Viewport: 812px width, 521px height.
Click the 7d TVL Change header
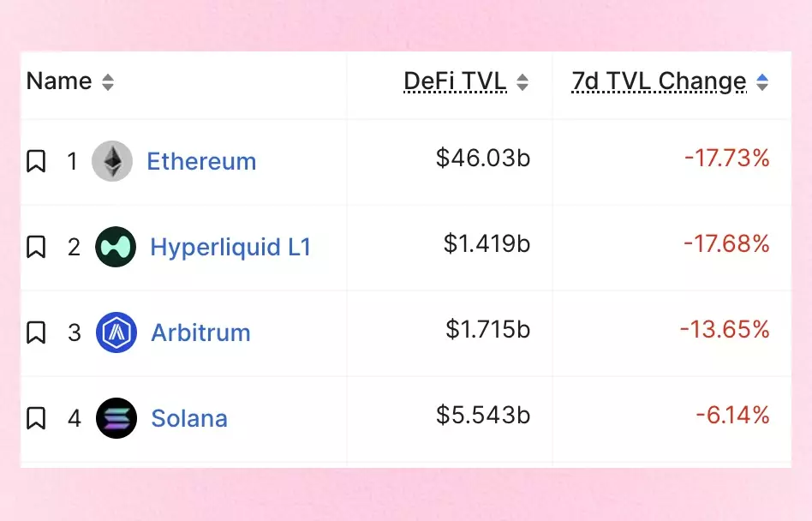tap(660, 81)
